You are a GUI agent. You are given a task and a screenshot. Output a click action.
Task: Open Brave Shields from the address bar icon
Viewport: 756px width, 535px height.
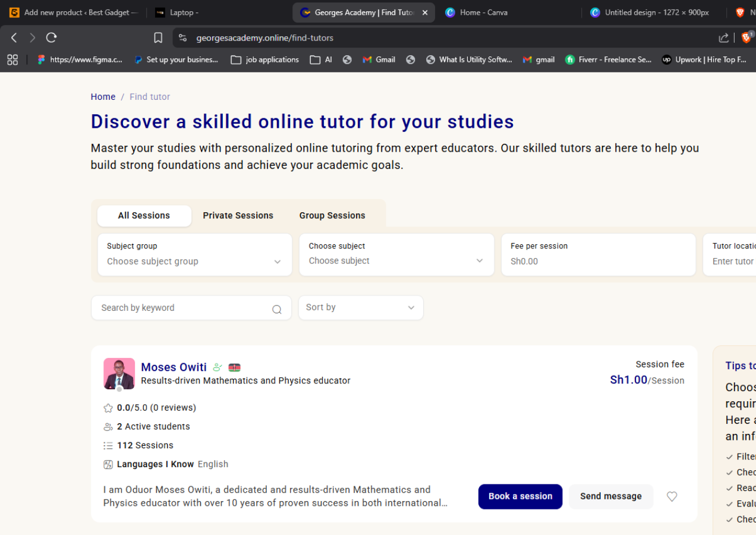point(746,37)
